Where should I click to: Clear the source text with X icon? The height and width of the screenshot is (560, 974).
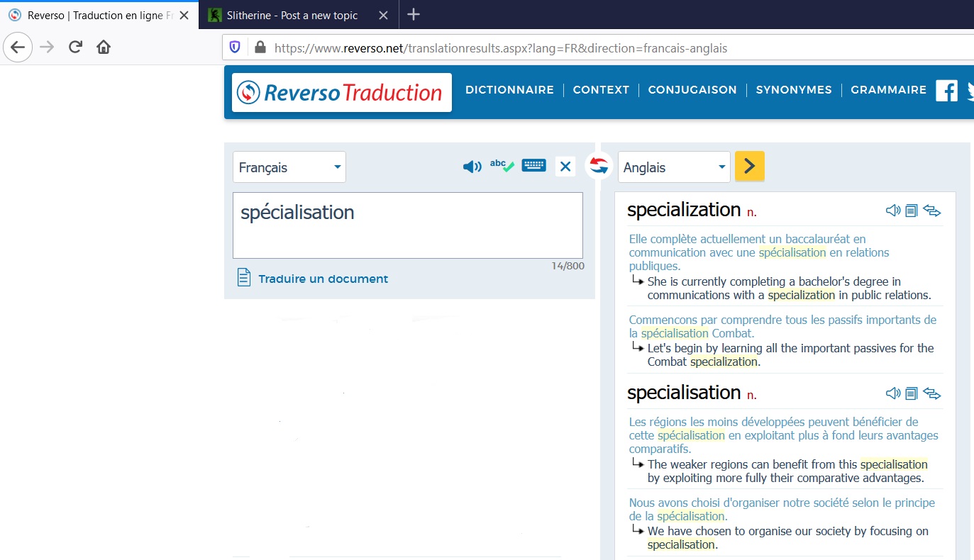point(565,167)
